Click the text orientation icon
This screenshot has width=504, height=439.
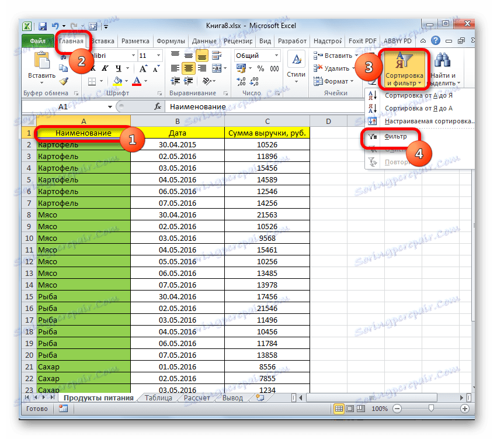click(x=207, y=81)
